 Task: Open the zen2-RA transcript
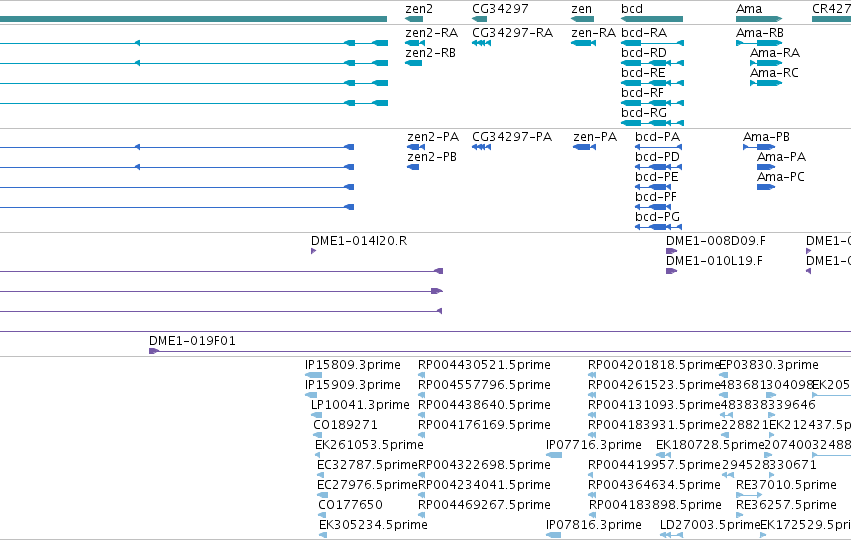pyautogui.click(x=431, y=33)
